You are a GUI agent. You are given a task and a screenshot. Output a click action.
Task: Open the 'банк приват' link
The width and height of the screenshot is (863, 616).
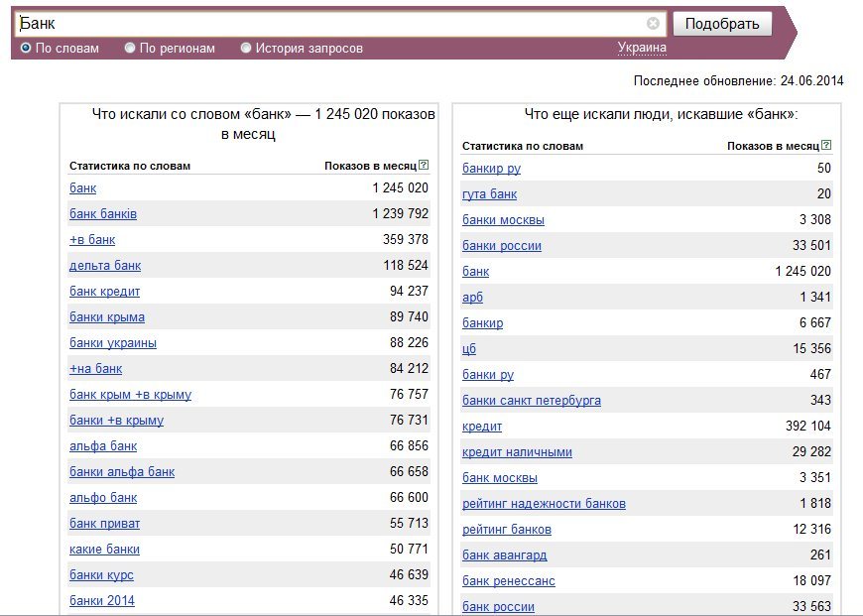(x=104, y=524)
